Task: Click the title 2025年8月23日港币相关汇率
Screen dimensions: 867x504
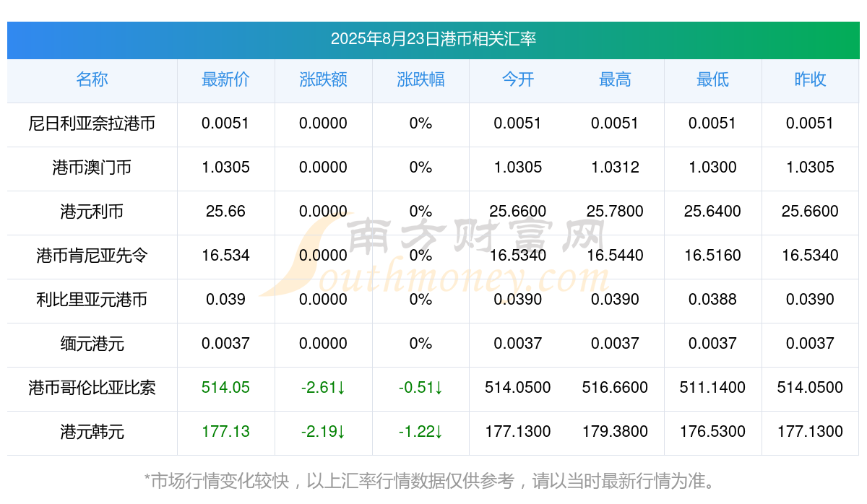Action: pos(433,39)
